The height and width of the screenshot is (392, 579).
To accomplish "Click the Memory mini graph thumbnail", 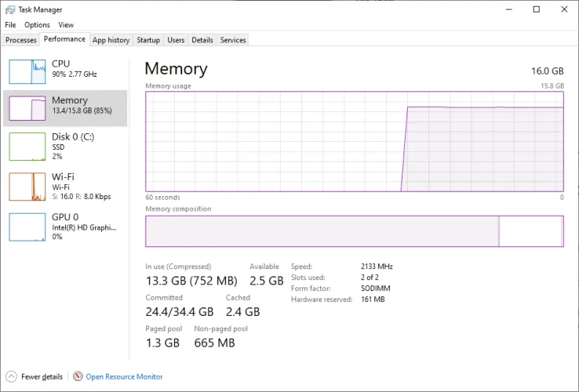I will 27,108.
